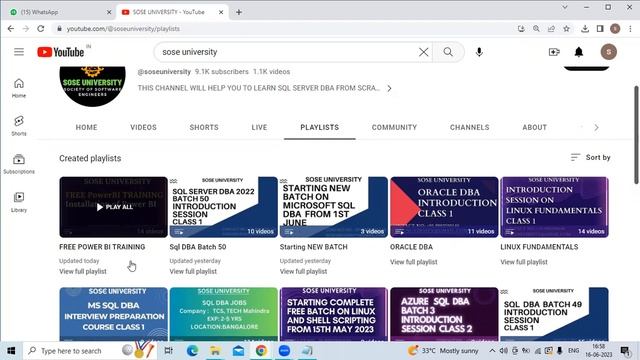The height and width of the screenshot is (360, 640).
Task: Expand the channel description arrow
Action: tap(389, 88)
